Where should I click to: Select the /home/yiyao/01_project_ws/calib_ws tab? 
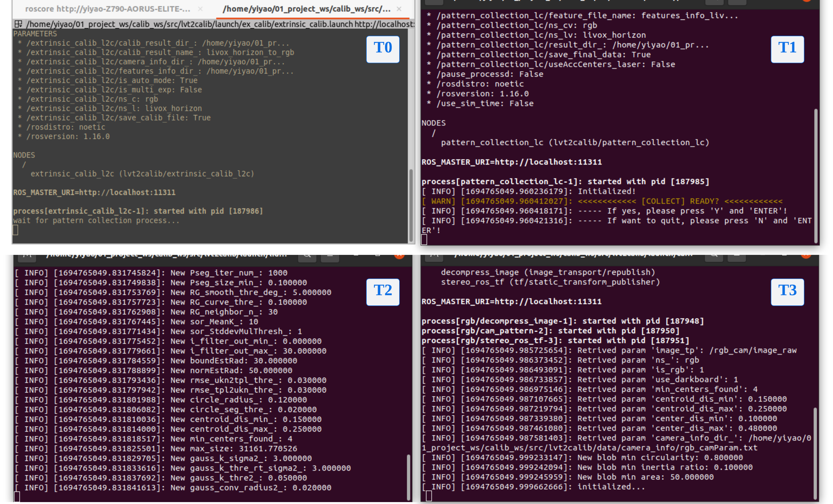(306, 9)
